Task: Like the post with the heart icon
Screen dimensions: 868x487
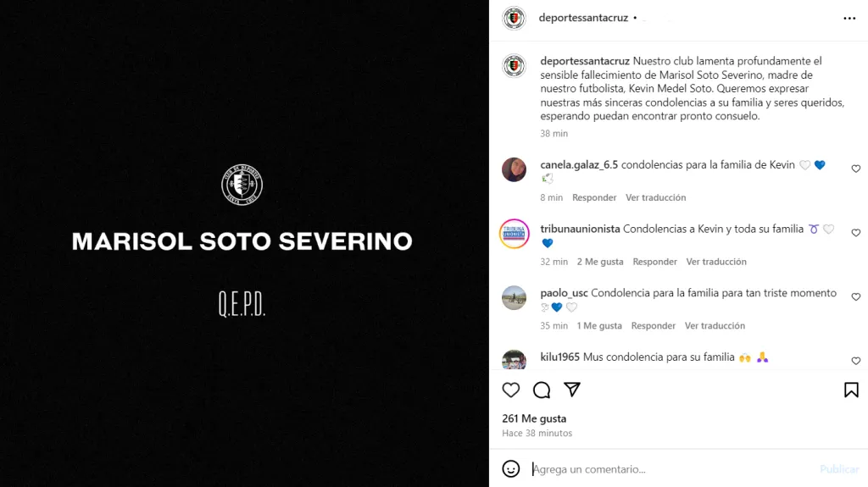Action: pyautogui.click(x=510, y=390)
